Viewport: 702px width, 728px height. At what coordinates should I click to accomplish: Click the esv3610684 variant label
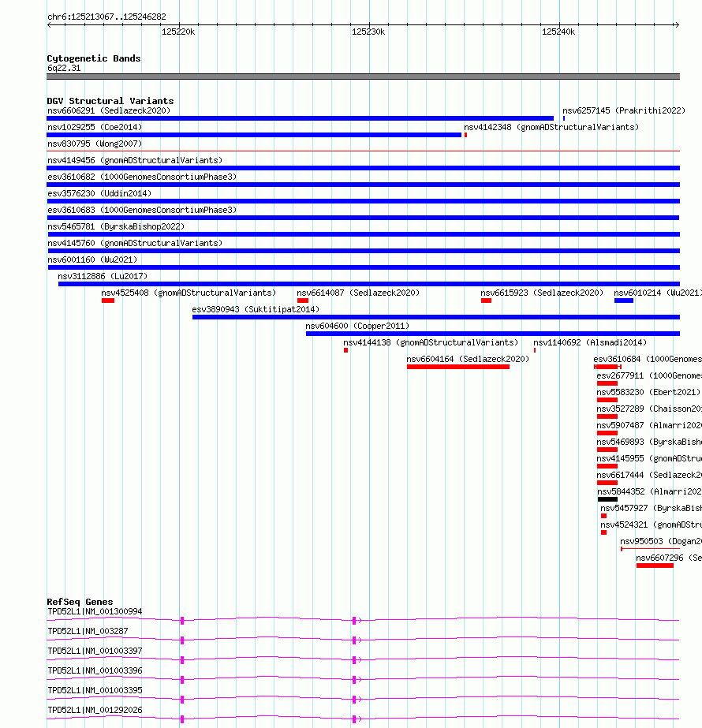point(648,360)
